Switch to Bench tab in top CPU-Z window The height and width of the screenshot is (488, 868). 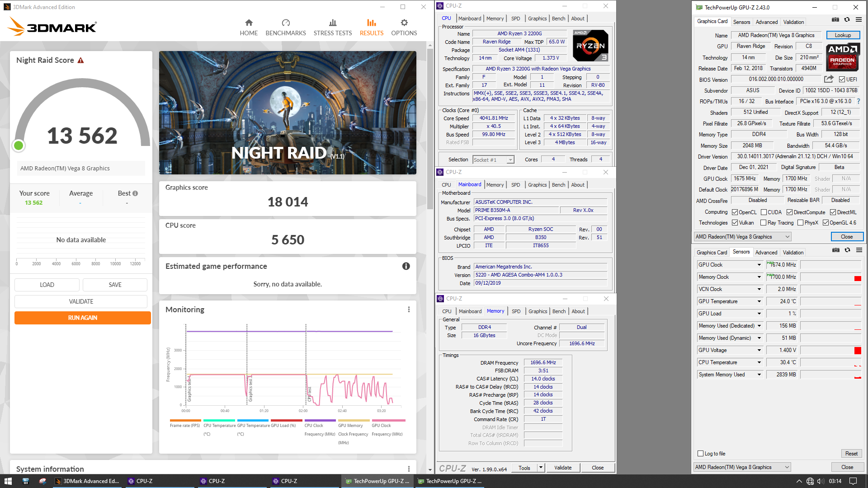(x=558, y=19)
